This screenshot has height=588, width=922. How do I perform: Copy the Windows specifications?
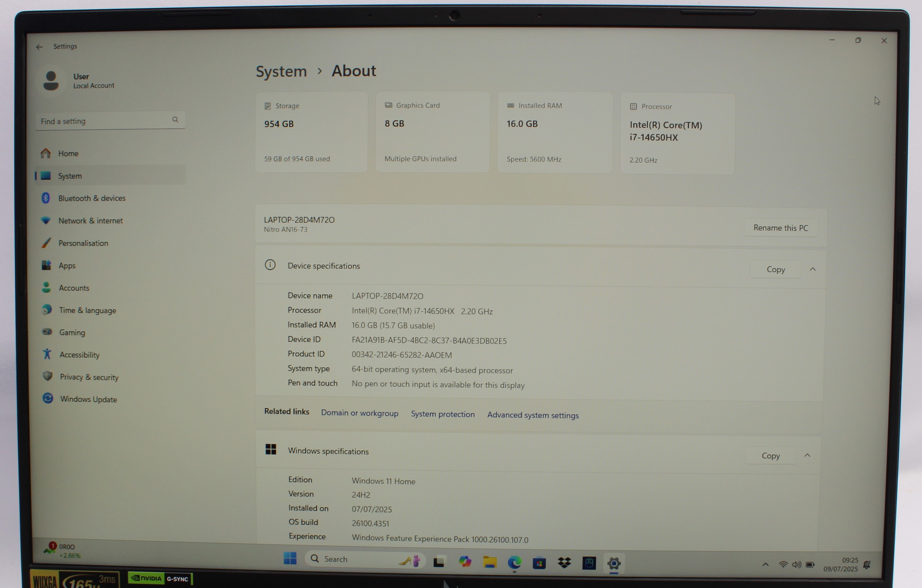770,456
